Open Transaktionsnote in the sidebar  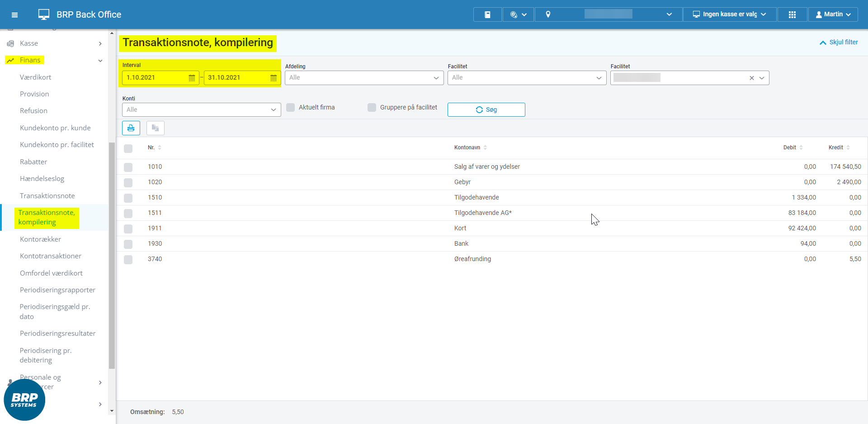(x=47, y=196)
